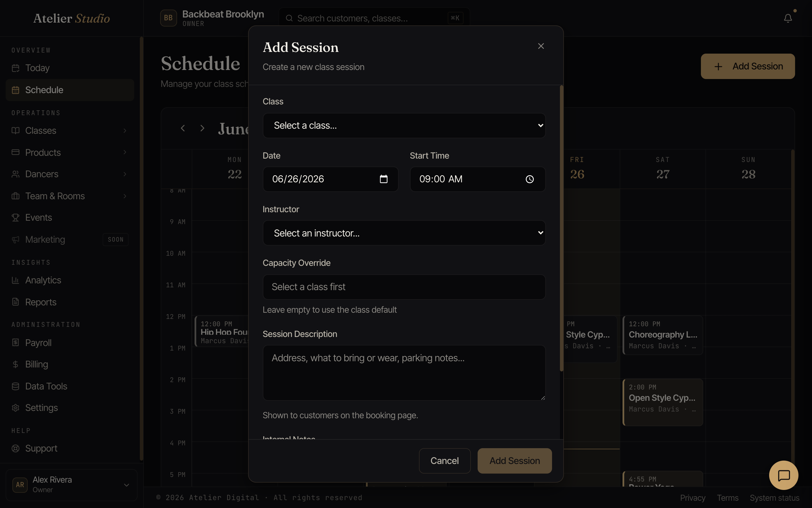
Task: Click the Products card icon
Action: tap(16, 152)
